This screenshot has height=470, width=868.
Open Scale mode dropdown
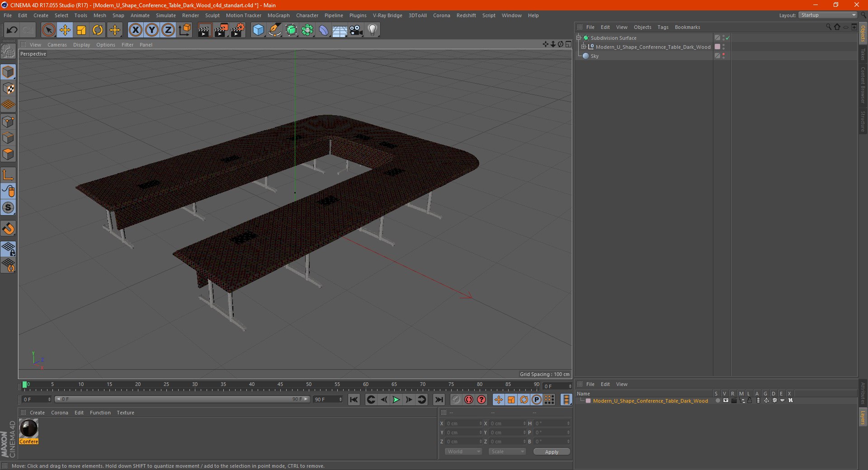coord(507,451)
